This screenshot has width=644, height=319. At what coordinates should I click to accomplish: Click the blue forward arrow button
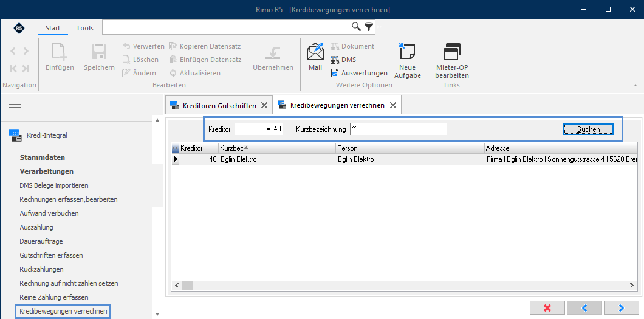pos(621,308)
